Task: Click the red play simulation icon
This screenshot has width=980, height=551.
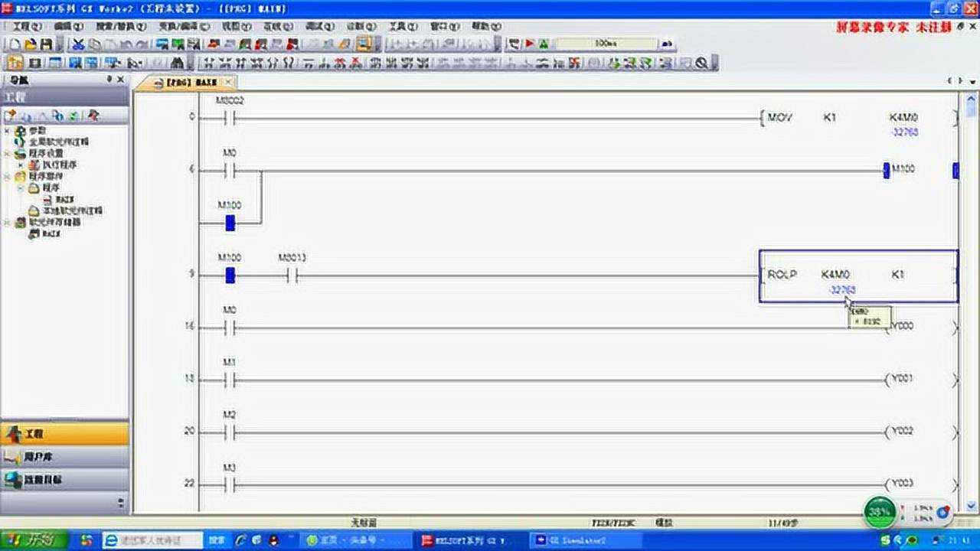Action: click(x=529, y=44)
